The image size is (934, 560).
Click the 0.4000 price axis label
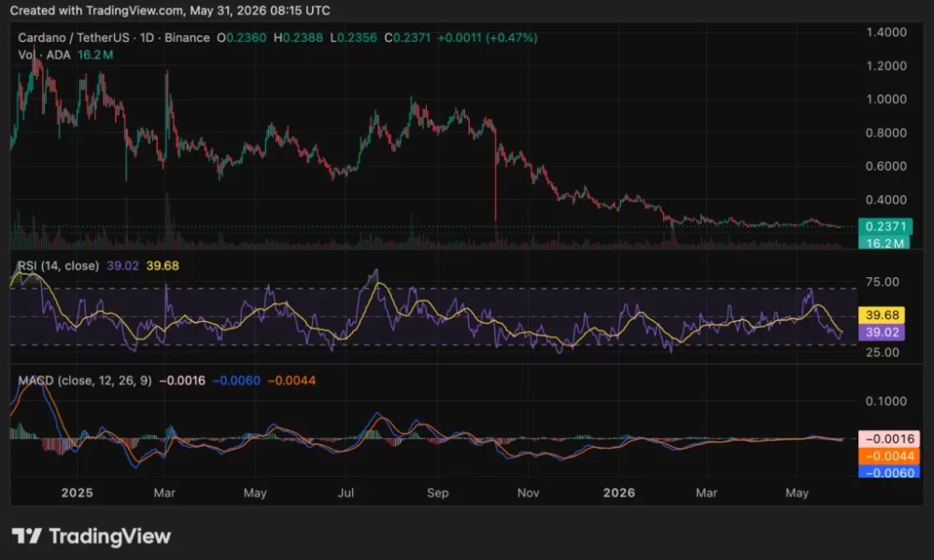[x=885, y=200]
